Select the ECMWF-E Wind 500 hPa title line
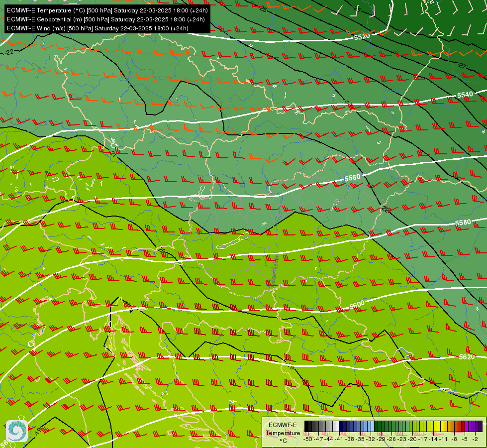 click(x=97, y=28)
